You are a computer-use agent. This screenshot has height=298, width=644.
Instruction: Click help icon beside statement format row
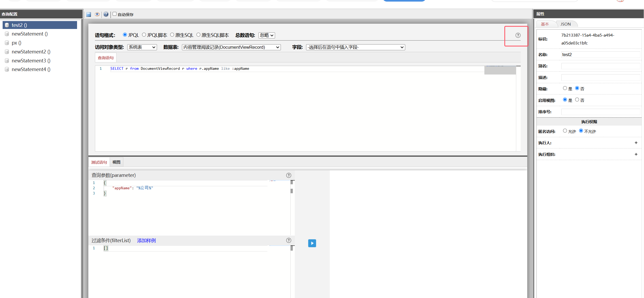[518, 35]
